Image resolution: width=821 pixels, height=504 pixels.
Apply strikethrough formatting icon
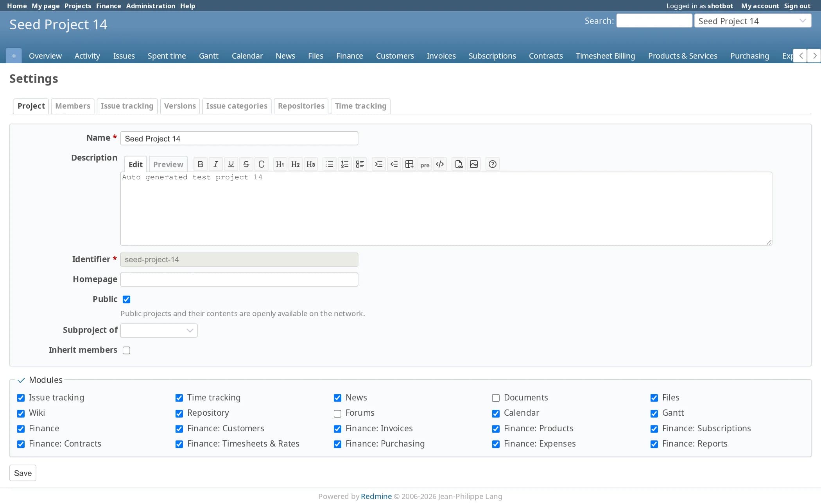pyautogui.click(x=246, y=164)
